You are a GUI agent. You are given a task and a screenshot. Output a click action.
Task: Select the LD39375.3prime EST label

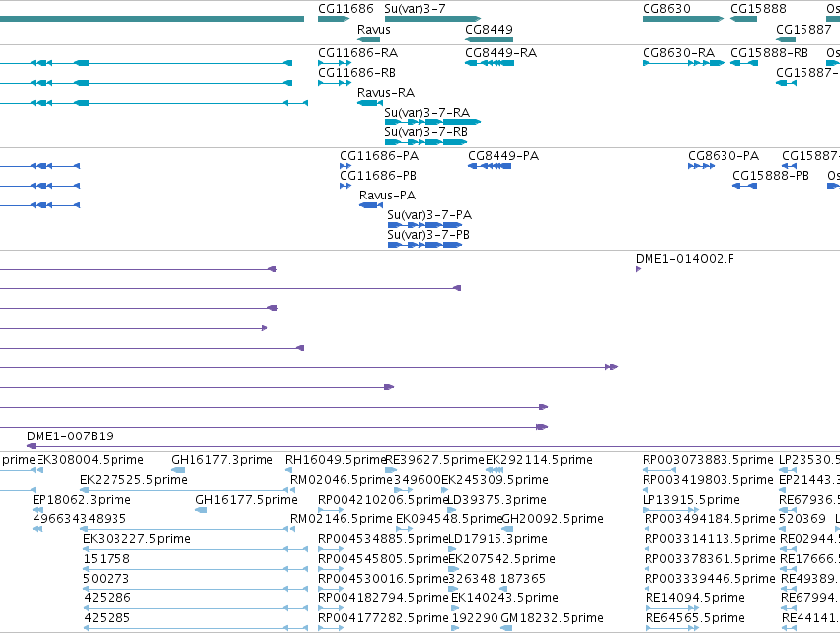click(497, 500)
